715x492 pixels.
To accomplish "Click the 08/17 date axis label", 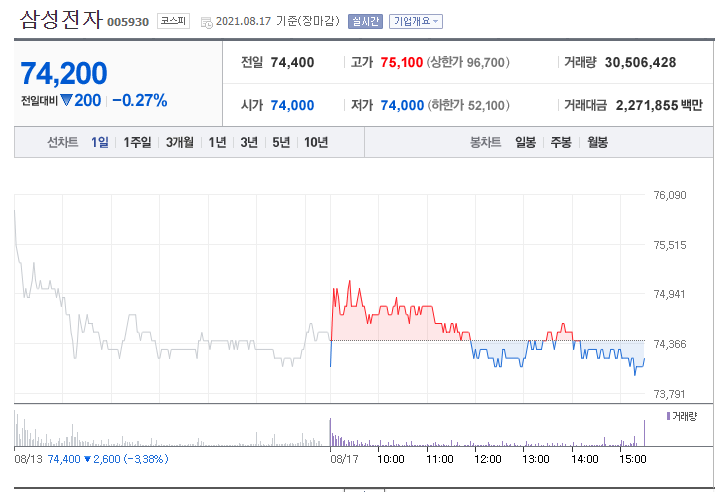I will [344, 459].
